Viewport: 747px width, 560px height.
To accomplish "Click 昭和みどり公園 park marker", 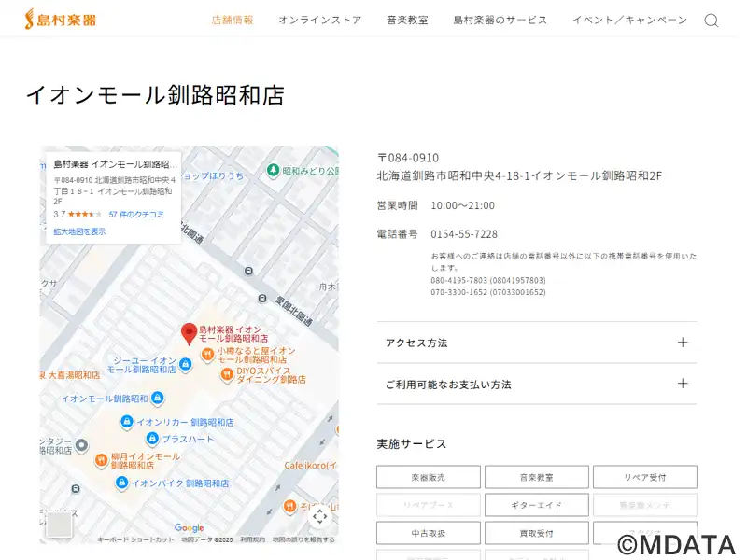I will (x=273, y=170).
